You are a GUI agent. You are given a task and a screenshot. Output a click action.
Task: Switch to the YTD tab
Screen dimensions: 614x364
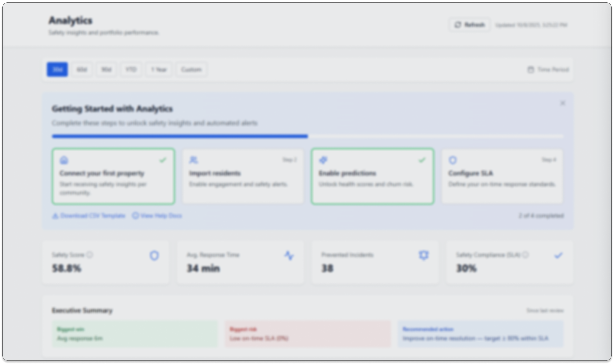pos(131,69)
